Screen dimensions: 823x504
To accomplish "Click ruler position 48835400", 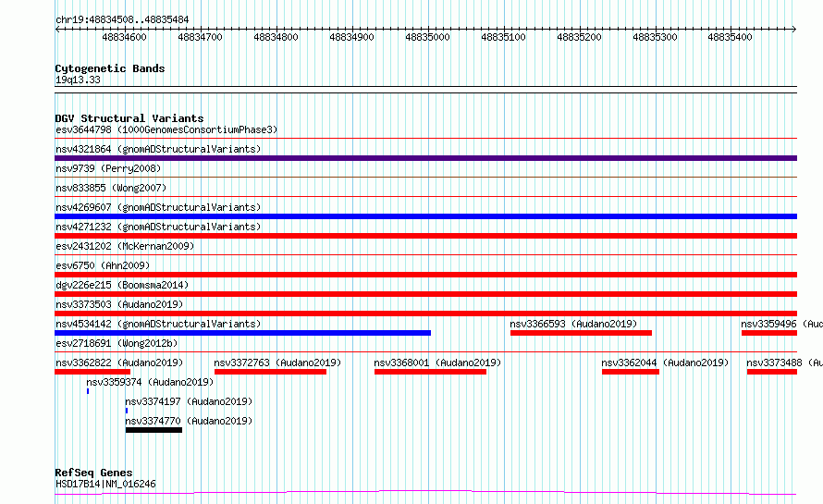I will point(731,37).
